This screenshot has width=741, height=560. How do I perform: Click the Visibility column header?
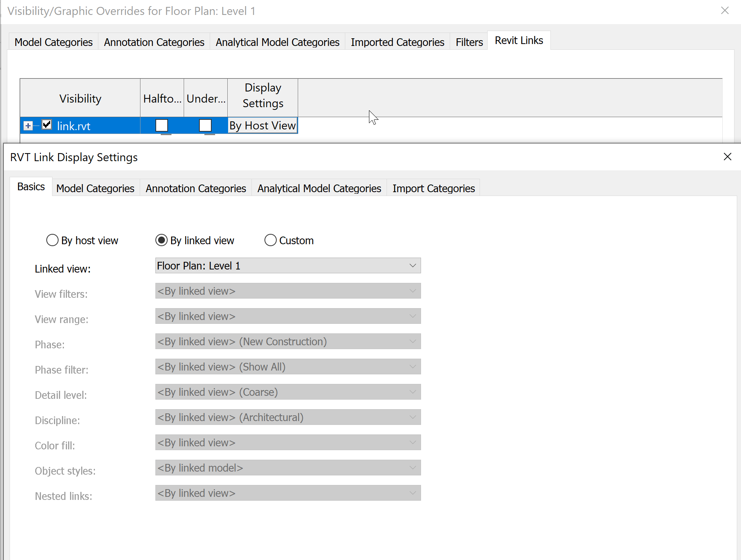80,98
